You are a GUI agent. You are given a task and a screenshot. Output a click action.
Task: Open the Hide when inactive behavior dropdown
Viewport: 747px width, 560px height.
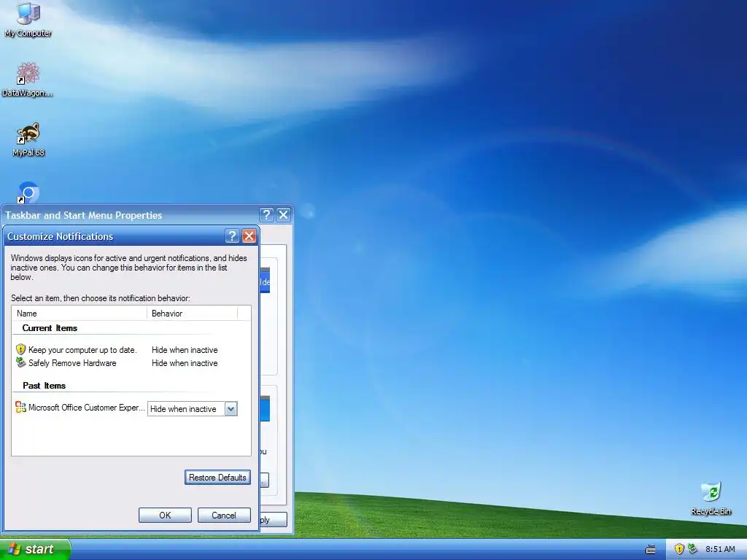tap(231, 409)
